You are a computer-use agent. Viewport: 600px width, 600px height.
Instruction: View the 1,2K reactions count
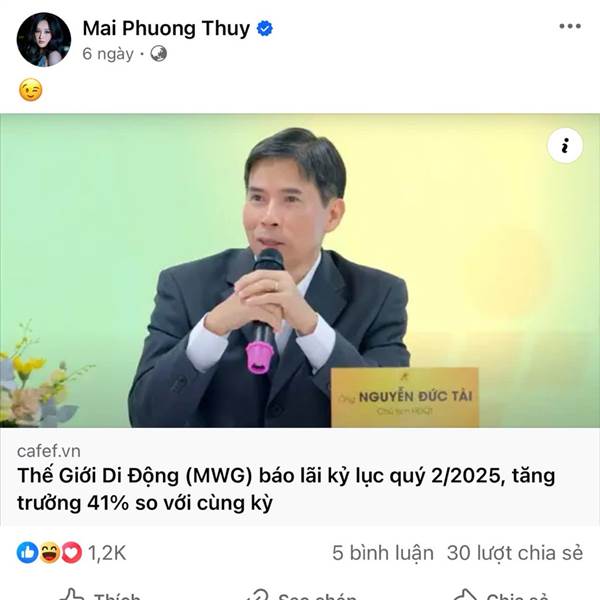tap(107, 553)
